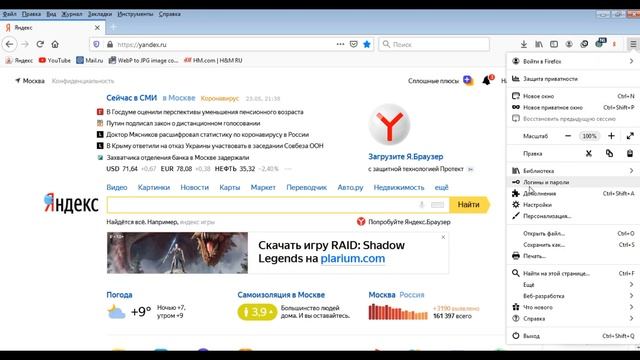Image resolution: width=640 pixels, height=360 pixels.
Task: Click the yellow Найти button
Action: 469,205
